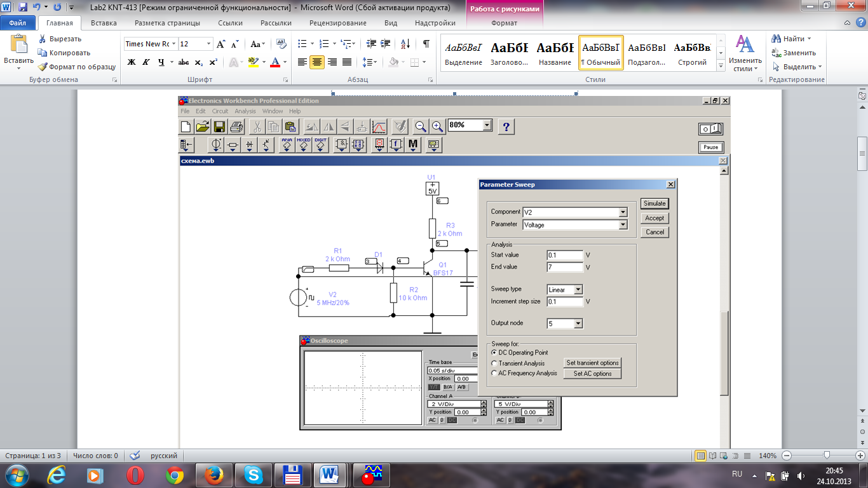Screen dimensions: 868x488
Task: Open the Формат picture tools tab
Action: coord(505,23)
